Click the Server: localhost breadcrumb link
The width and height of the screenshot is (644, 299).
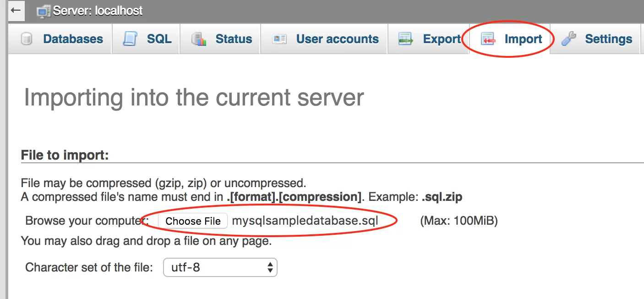[98, 11]
